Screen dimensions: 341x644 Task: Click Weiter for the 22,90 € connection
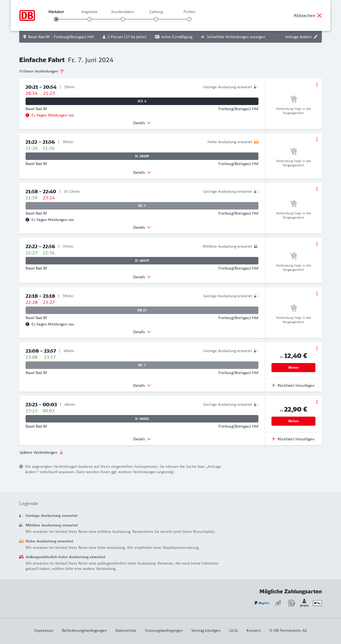pyautogui.click(x=293, y=421)
